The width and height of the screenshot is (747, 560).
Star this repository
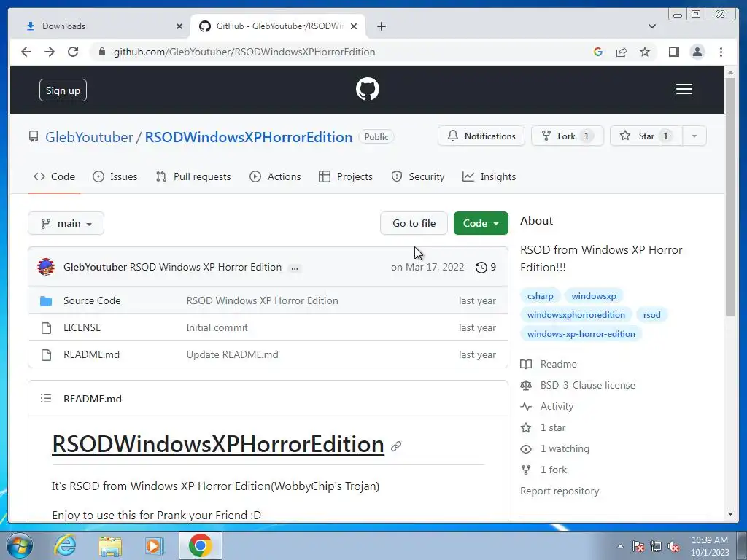[646, 136]
